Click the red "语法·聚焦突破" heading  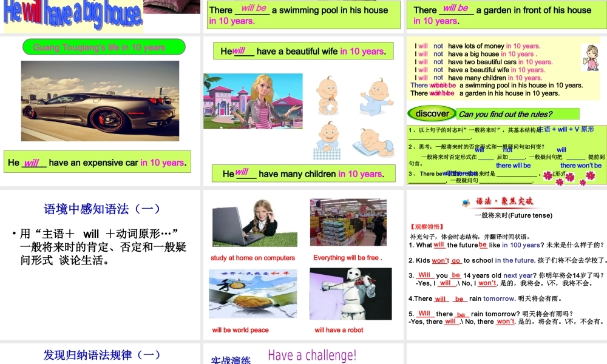pyautogui.click(x=504, y=201)
